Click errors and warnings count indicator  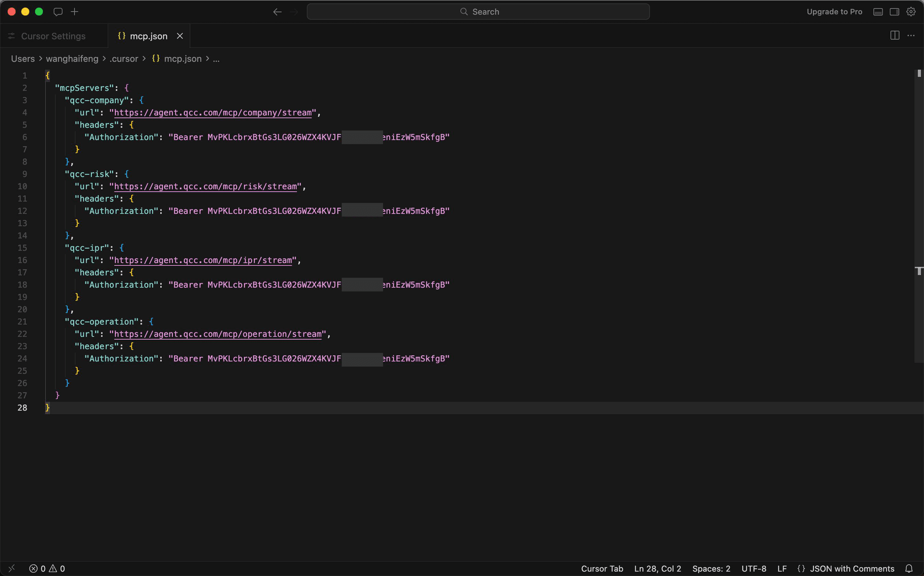[47, 568]
